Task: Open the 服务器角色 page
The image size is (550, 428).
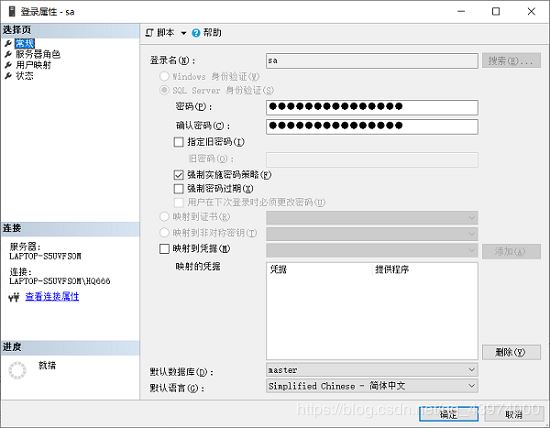Action: point(38,54)
